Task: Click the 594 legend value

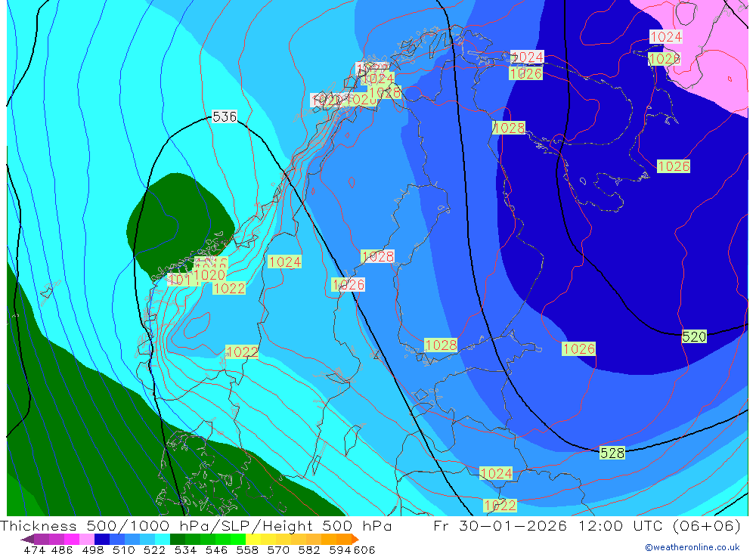Action: (x=341, y=550)
